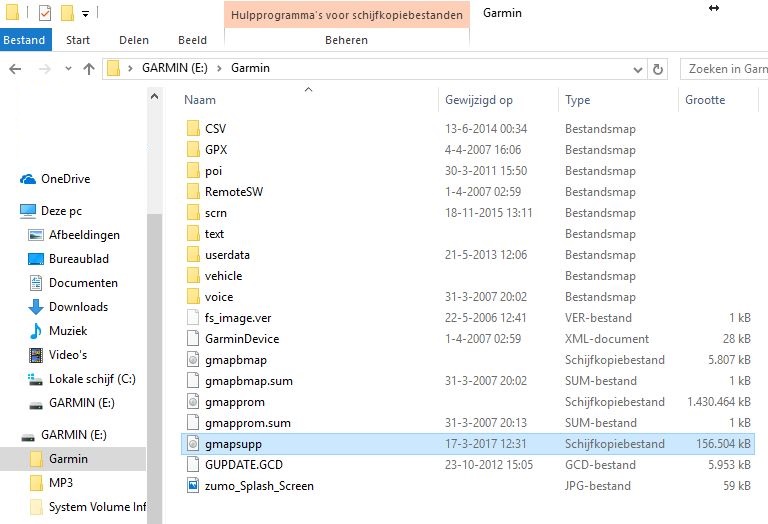Select the MP3 folder in navigation pane
The height and width of the screenshot is (524, 768).
point(61,483)
